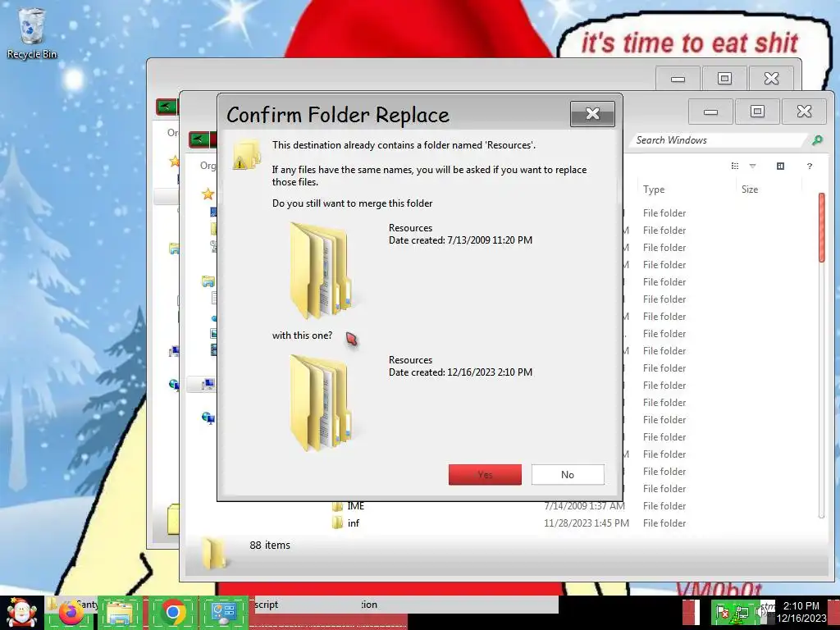The width and height of the screenshot is (840, 630).
Task: Open network tray icon
Action: [742, 612]
